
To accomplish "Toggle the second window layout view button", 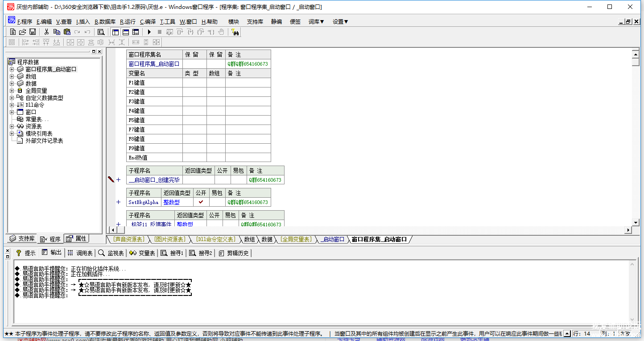I will point(125,32).
